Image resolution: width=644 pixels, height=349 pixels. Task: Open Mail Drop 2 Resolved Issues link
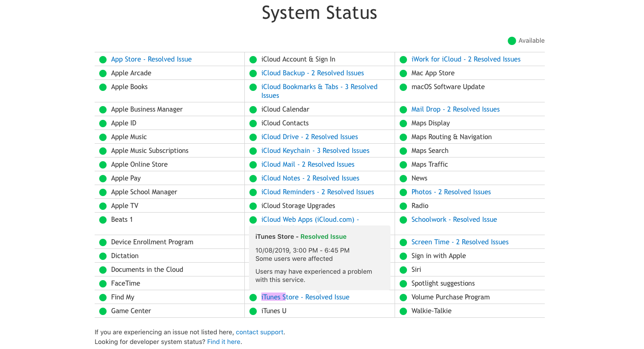(x=455, y=109)
